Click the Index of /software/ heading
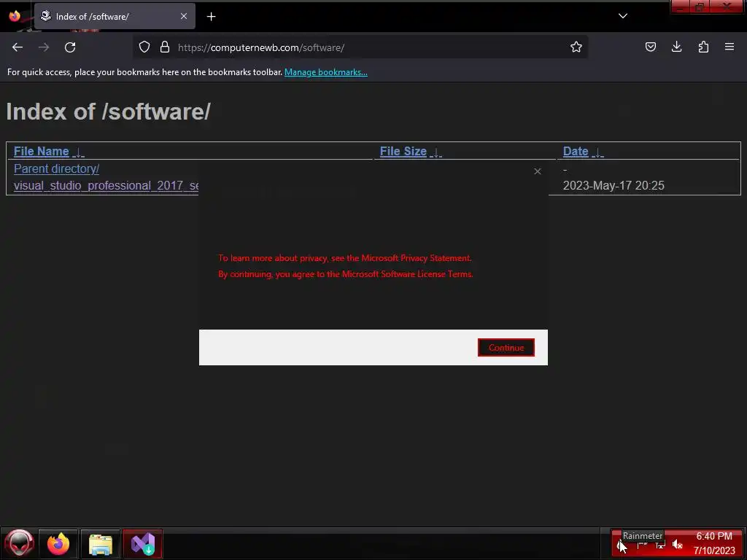Viewport: 747px width, 560px height. coord(108,112)
